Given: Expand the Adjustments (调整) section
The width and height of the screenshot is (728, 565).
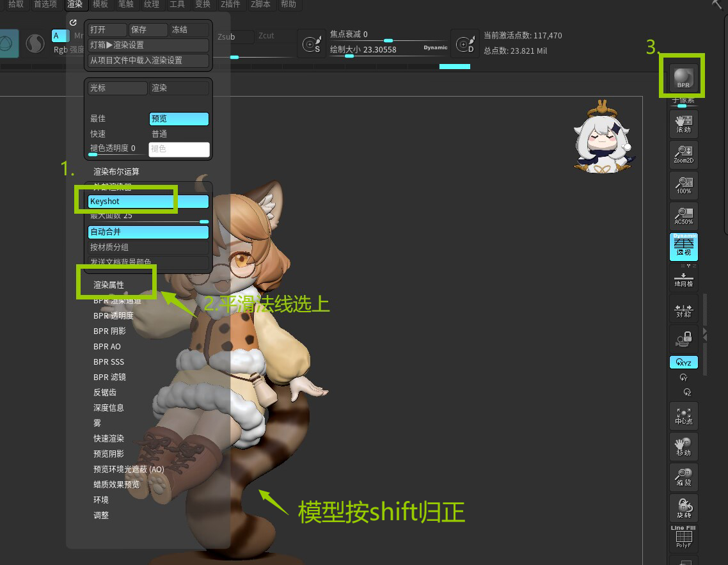Looking at the screenshot, I should click(x=100, y=515).
